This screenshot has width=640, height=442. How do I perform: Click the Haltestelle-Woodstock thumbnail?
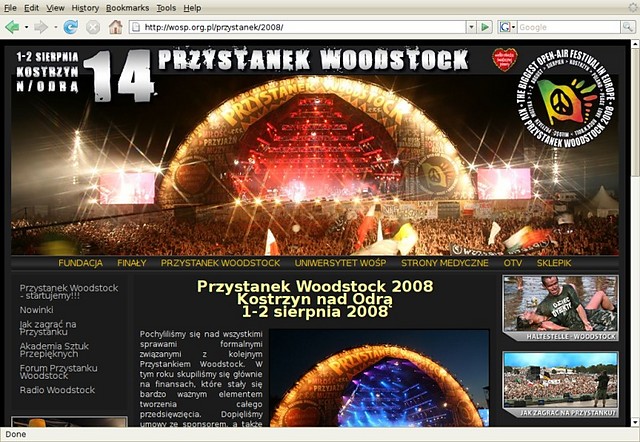(560, 308)
